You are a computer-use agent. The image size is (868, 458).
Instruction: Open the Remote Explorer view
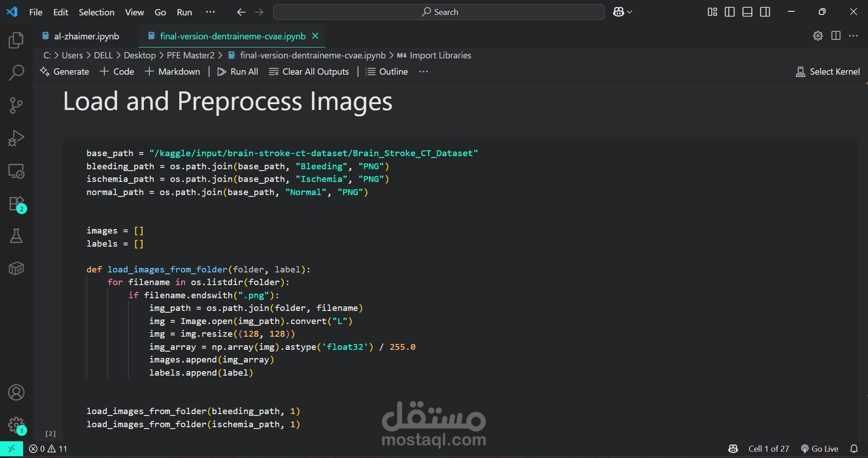click(x=16, y=171)
